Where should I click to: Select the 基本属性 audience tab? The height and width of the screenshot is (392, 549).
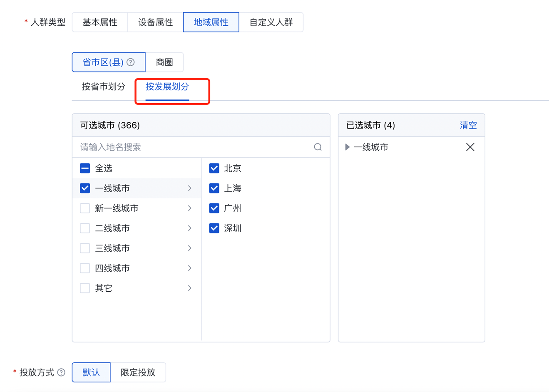point(100,22)
